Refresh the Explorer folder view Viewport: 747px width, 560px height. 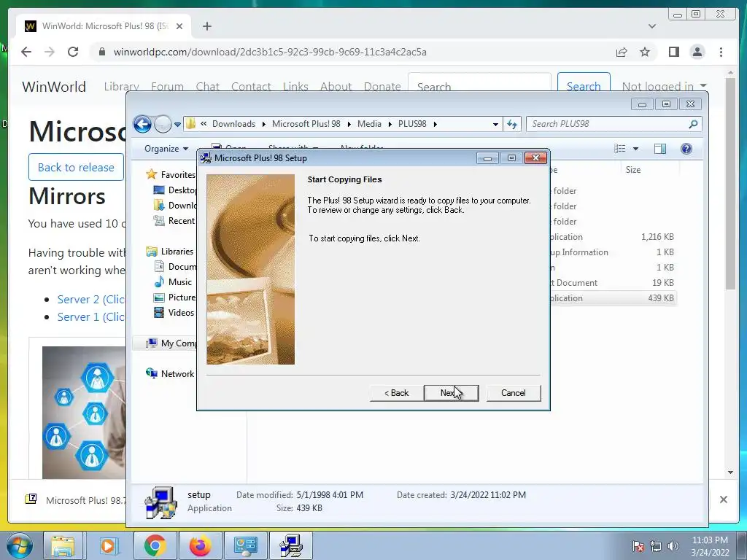pos(512,124)
